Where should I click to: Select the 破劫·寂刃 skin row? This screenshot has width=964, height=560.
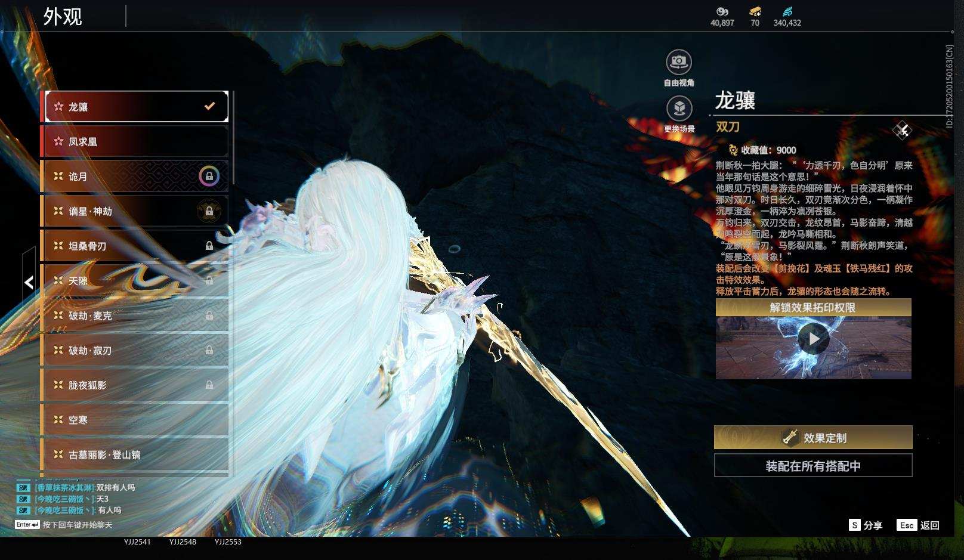click(134, 350)
